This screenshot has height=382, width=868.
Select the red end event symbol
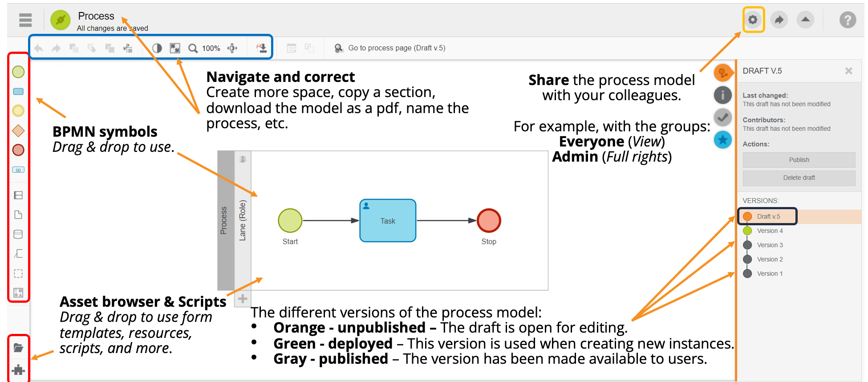tap(18, 150)
